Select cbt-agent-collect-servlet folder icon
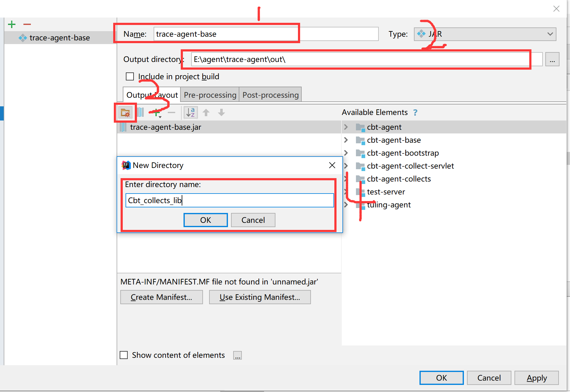 click(360, 166)
